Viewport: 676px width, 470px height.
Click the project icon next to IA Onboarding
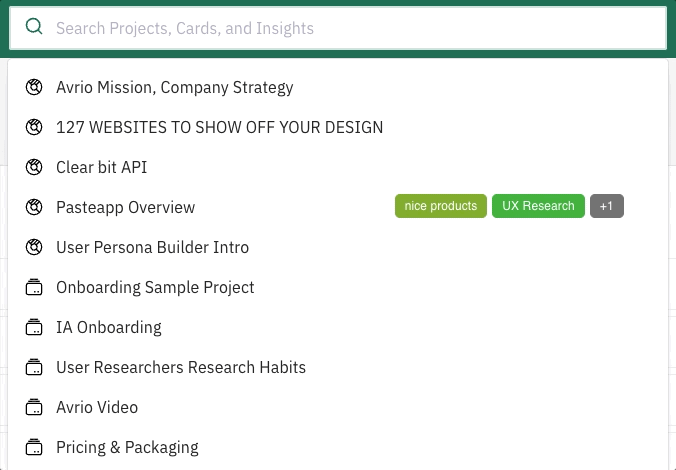(x=34, y=327)
